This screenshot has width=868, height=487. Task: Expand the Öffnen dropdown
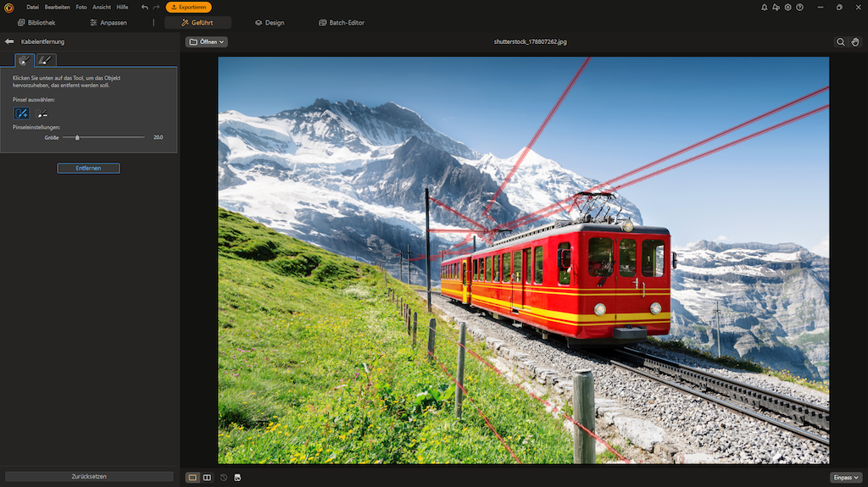tap(207, 42)
